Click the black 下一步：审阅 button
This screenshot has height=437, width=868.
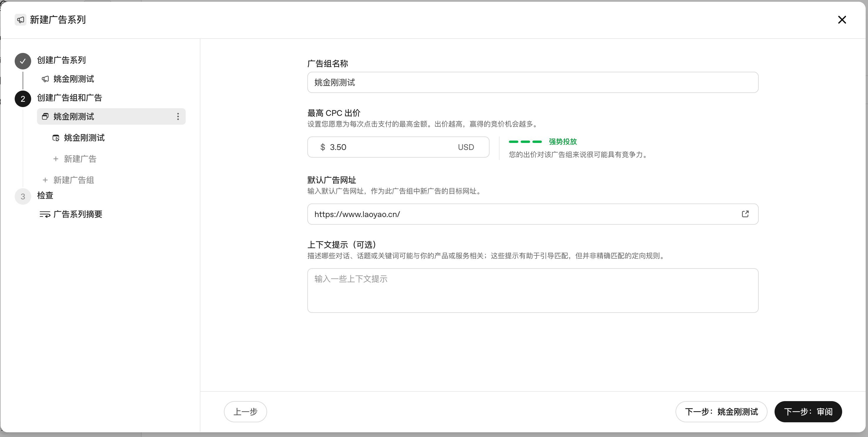click(x=808, y=412)
